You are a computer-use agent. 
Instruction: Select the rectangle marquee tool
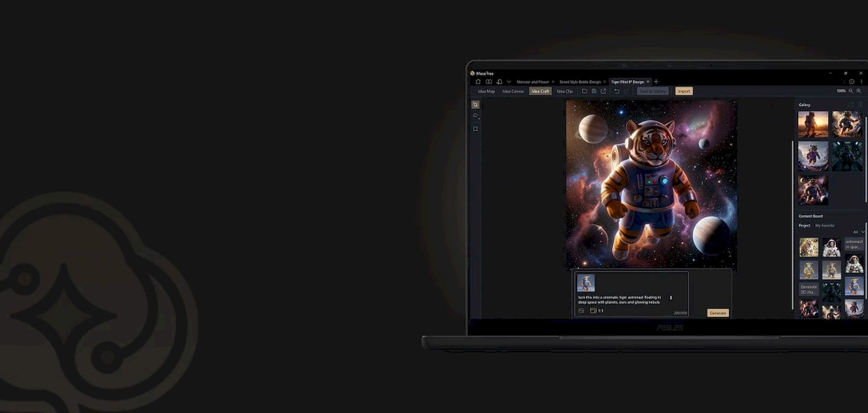click(475, 129)
